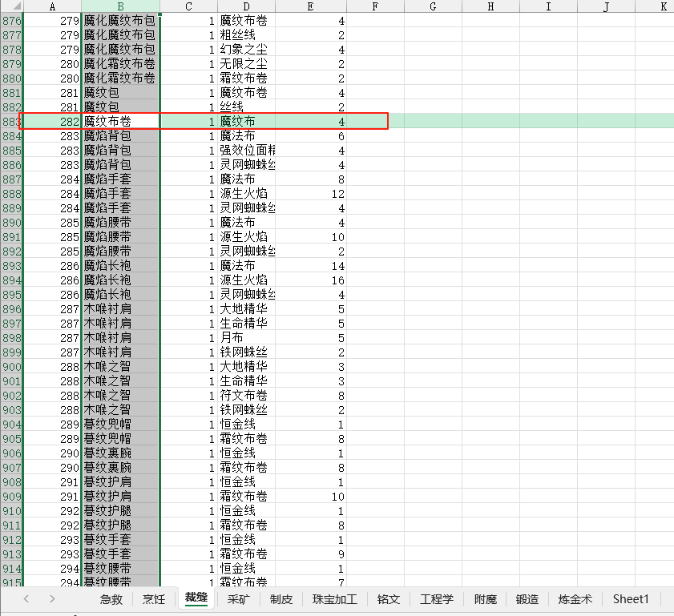This screenshot has width=674, height=616.
Task: Select the 裁缝 sheet tab
Action: tap(196, 598)
